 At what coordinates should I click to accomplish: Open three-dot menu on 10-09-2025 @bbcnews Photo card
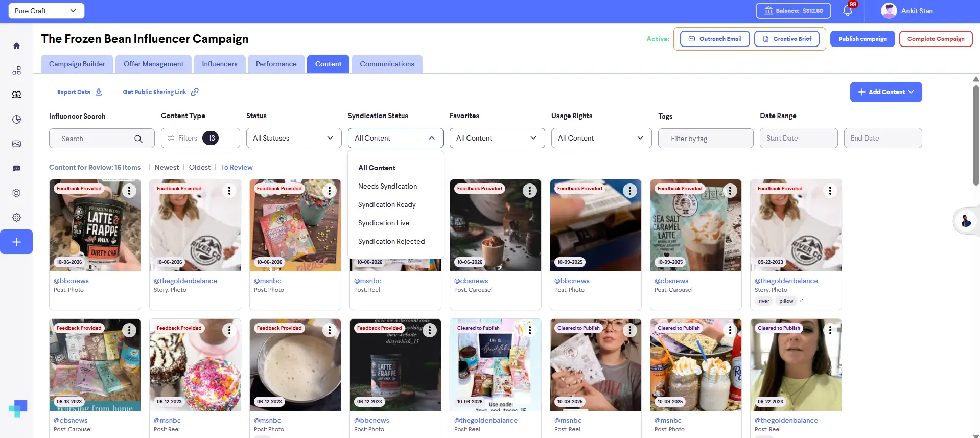pos(630,191)
